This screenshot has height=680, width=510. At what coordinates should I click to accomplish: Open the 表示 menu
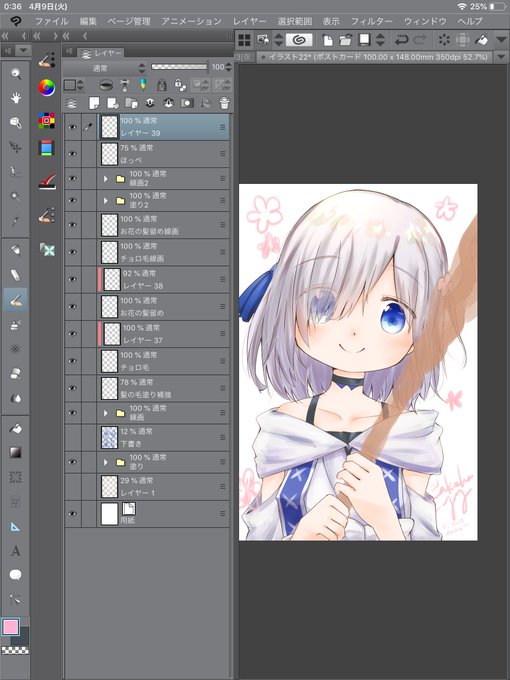point(331,21)
